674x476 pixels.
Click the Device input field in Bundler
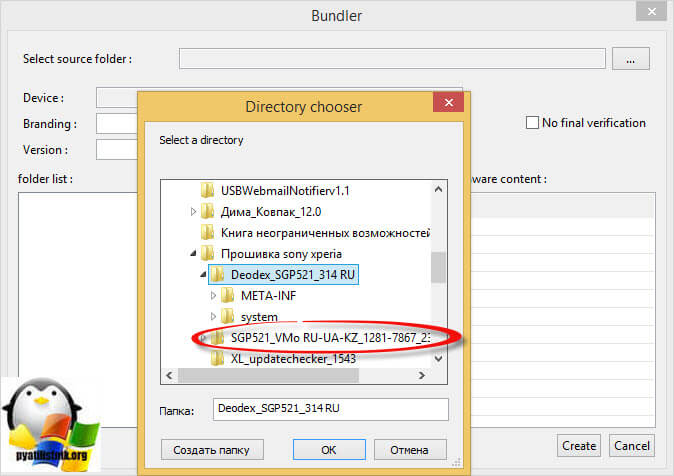coord(117,98)
